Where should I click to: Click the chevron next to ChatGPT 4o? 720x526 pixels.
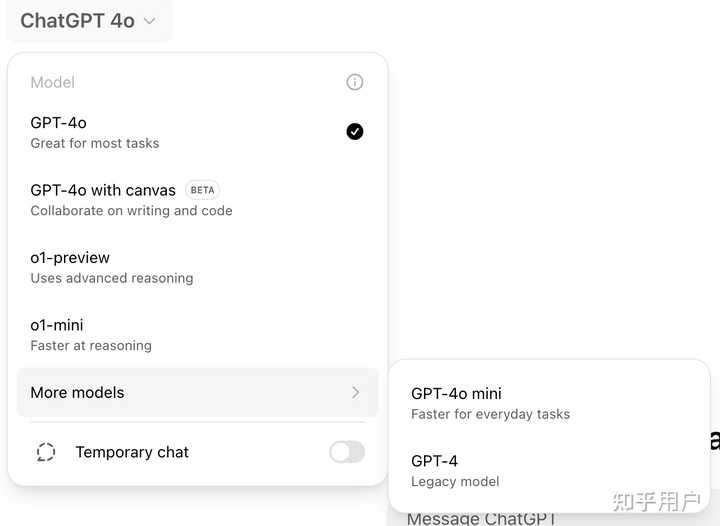[149, 21]
